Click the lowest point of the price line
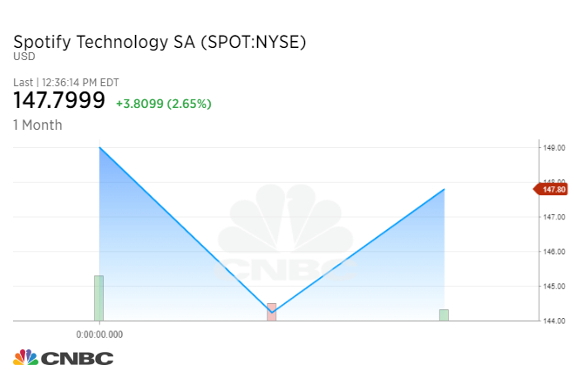The image size is (584, 392). 271,312
